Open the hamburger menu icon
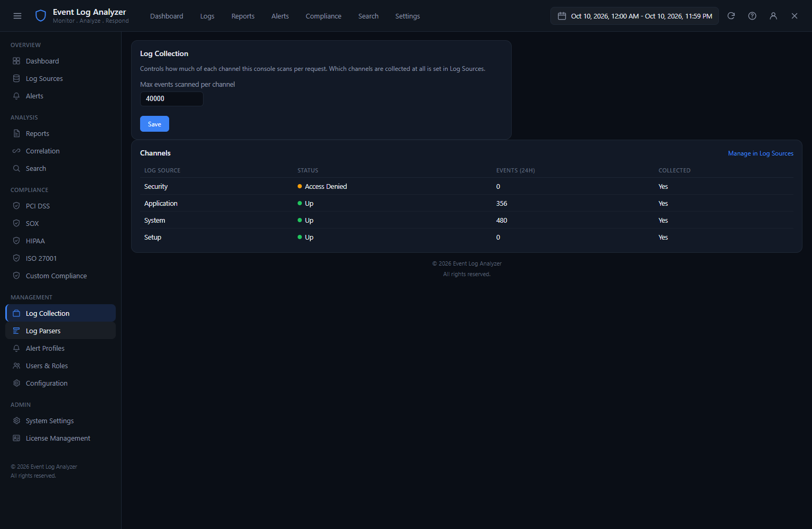Viewport: 812px width, 529px height. (x=17, y=16)
